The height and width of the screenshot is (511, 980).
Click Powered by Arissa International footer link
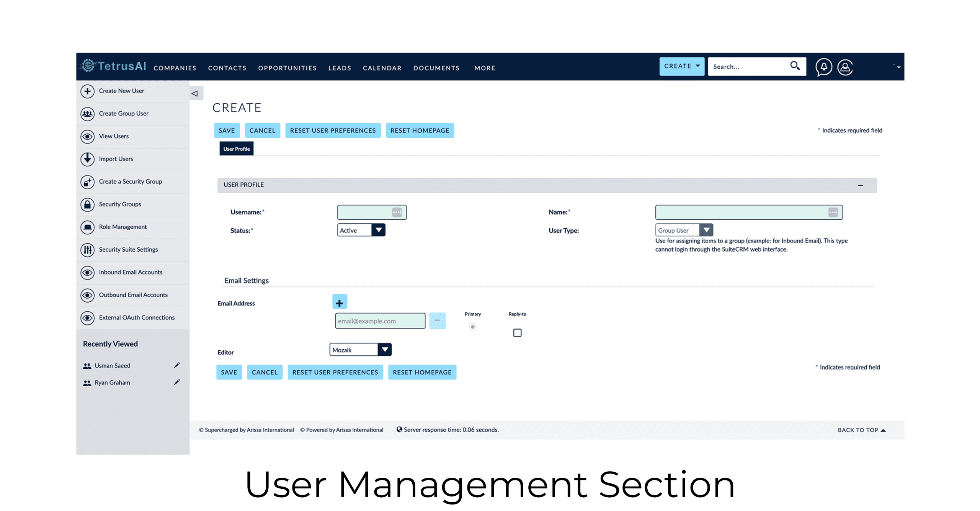[x=341, y=430]
